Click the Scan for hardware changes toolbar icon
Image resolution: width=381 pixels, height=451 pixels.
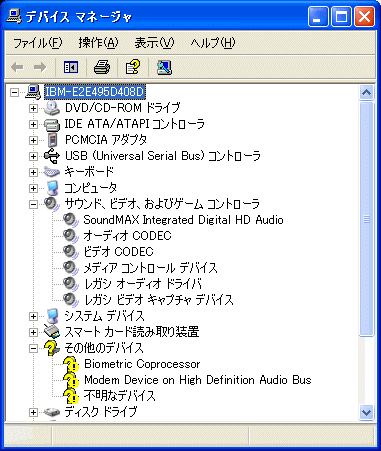point(164,67)
